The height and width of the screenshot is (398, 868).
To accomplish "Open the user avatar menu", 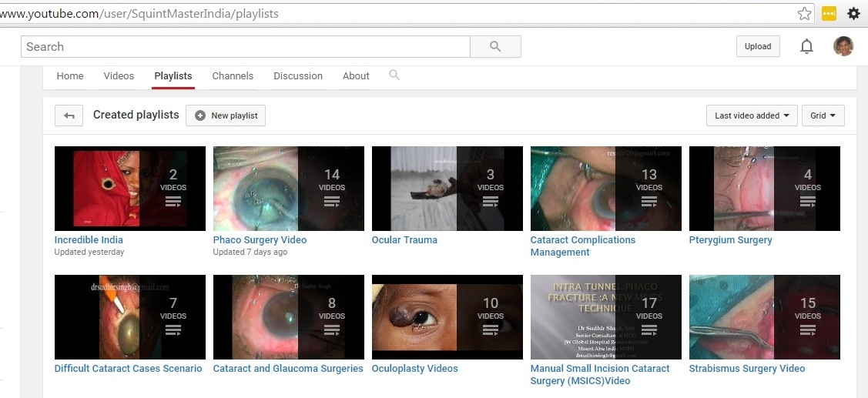I will click(x=843, y=46).
